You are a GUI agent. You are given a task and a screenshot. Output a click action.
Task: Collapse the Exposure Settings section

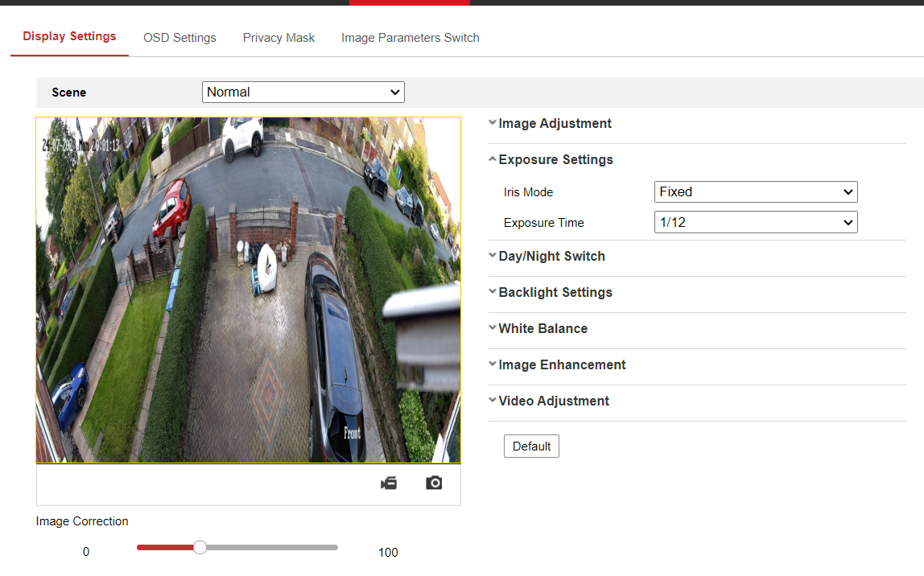555,160
